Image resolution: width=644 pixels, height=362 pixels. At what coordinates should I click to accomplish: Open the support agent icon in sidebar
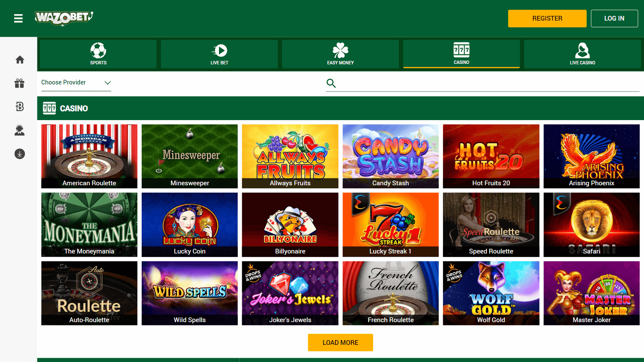coord(20,130)
